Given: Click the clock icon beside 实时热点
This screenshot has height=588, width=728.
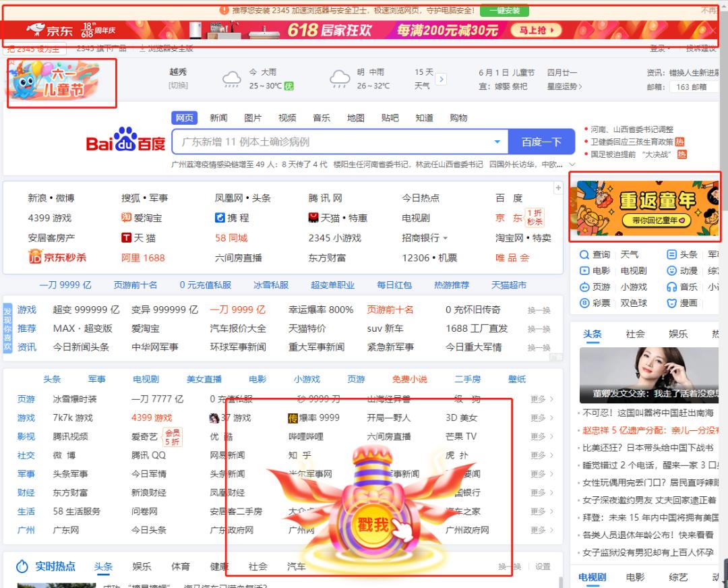Looking at the screenshot, I should (23, 566).
